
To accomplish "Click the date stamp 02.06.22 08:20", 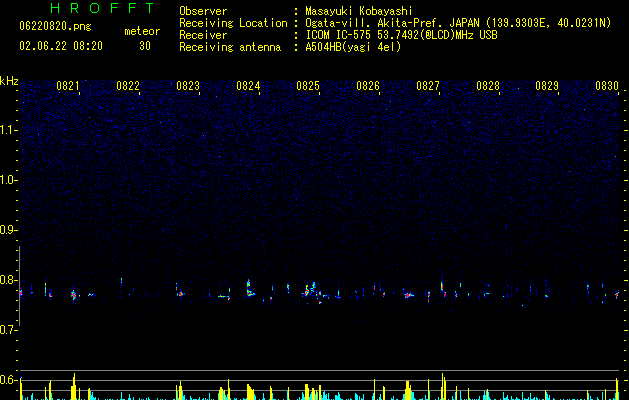I will 61,46.
